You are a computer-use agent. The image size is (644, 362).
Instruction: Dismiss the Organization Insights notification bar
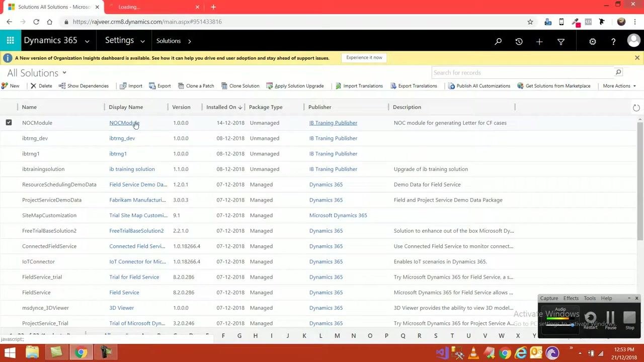click(637, 58)
